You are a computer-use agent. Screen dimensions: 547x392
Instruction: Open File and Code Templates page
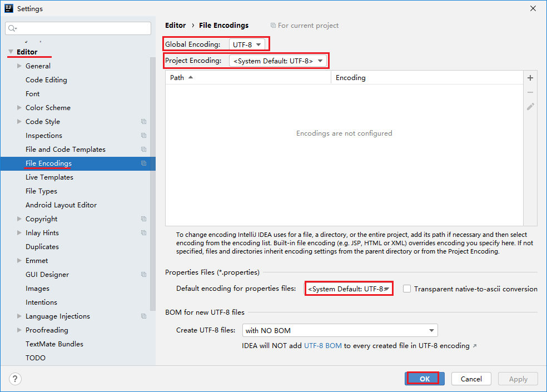(x=65, y=150)
